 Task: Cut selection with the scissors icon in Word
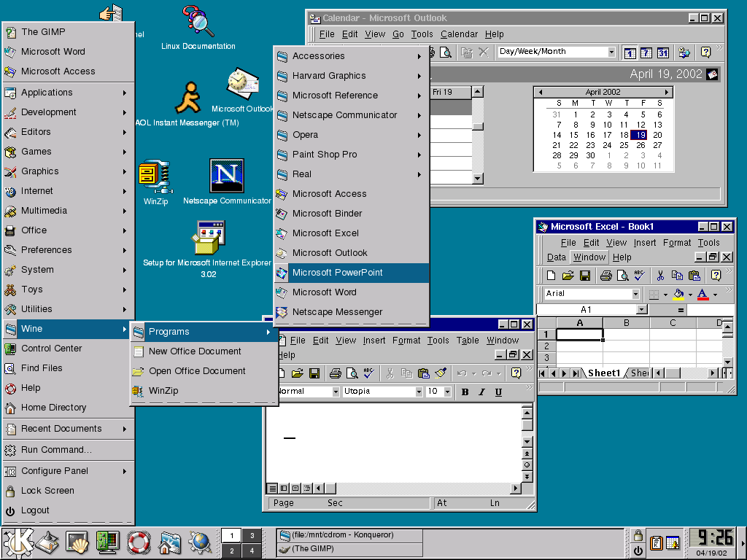tap(390, 372)
